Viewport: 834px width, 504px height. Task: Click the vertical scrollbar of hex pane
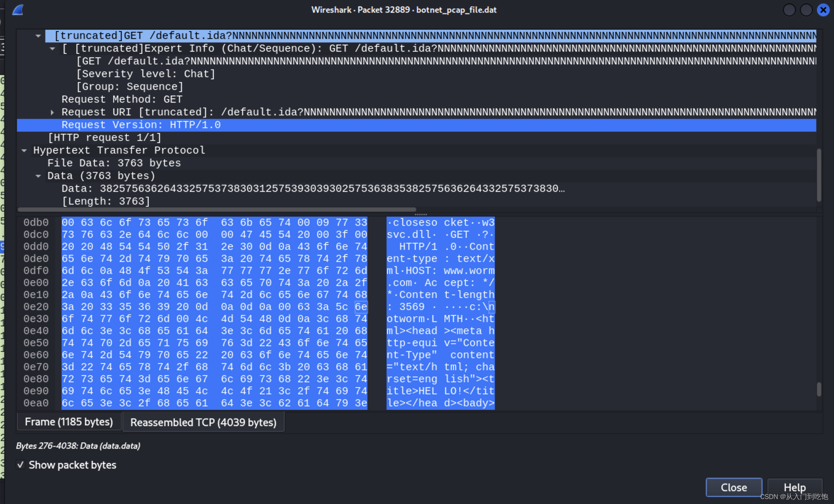click(819, 389)
